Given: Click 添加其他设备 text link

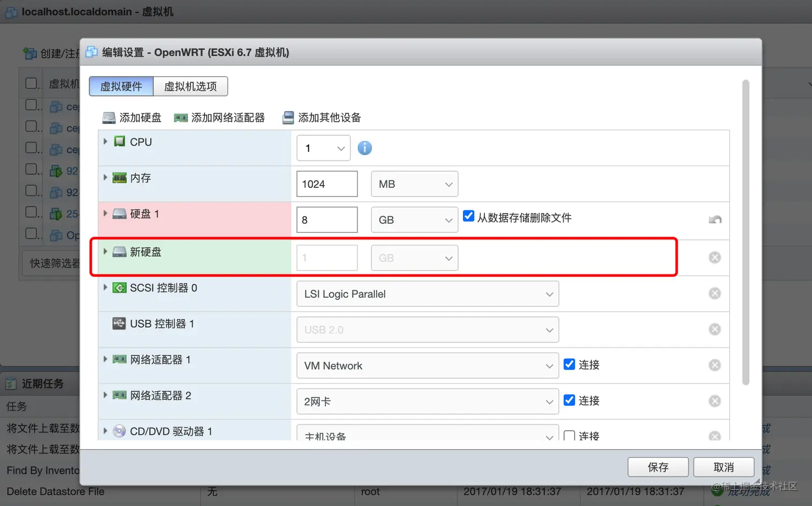Looking at the screenshot, I should [x=330, y=118].
